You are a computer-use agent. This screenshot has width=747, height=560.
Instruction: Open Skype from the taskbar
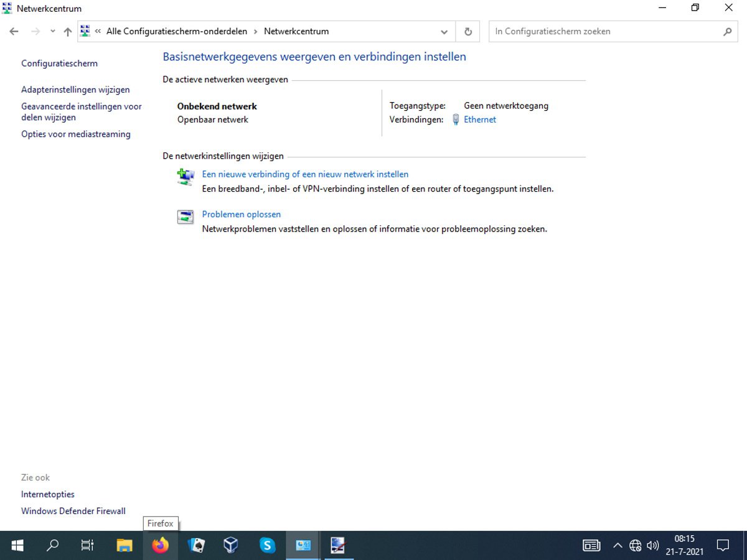268,546
